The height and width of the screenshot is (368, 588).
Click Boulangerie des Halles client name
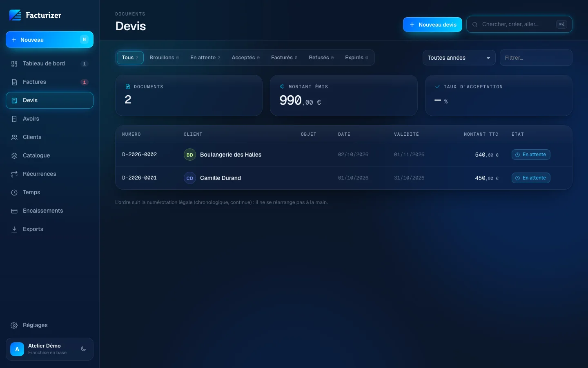point(231,155)
